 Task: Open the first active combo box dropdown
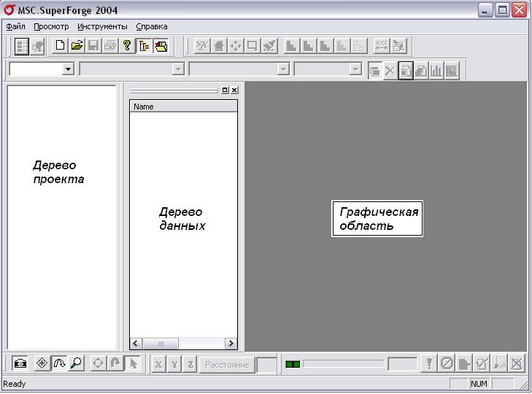[68, 69]
